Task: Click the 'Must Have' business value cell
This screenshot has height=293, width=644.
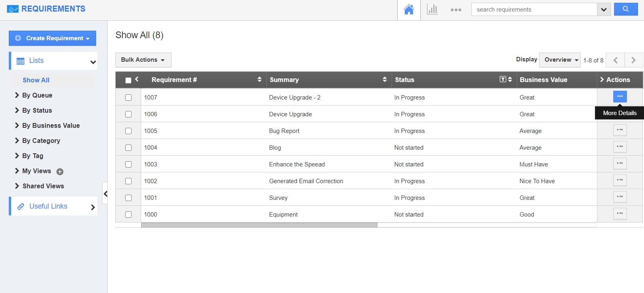Action: (534, 164)
